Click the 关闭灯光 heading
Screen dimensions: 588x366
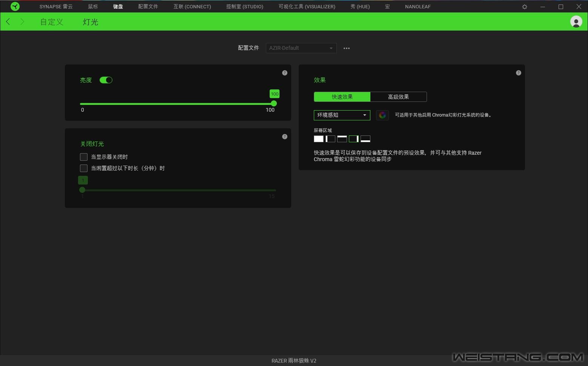pos(92,144)
